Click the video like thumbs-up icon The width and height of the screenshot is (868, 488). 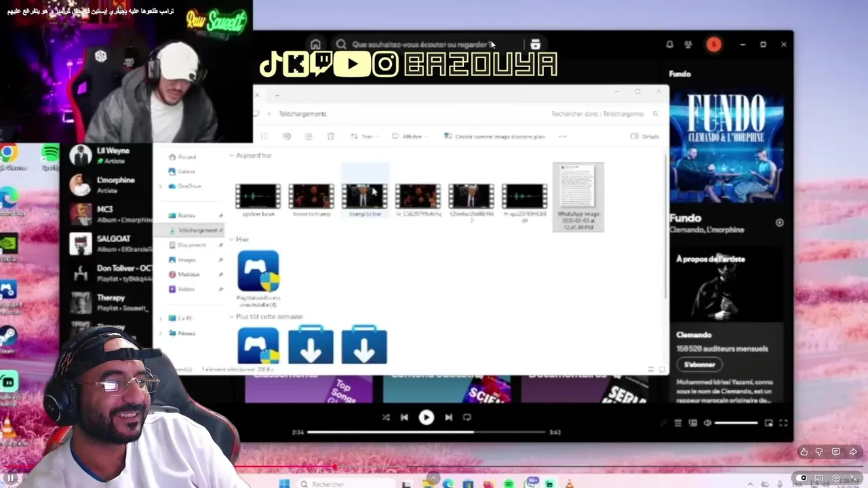pos(804,451)
